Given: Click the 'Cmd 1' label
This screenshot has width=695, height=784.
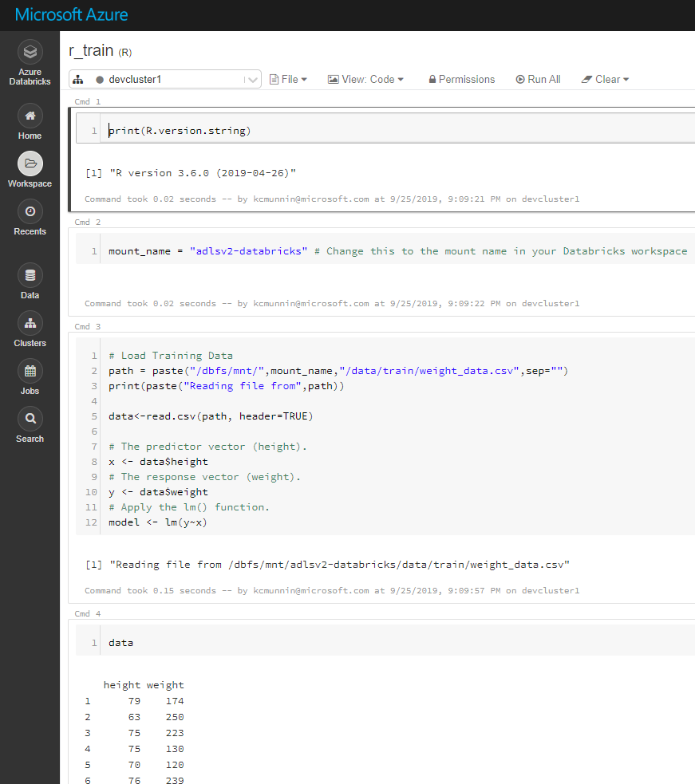Looking at the screenshot, I should point(88,101).
